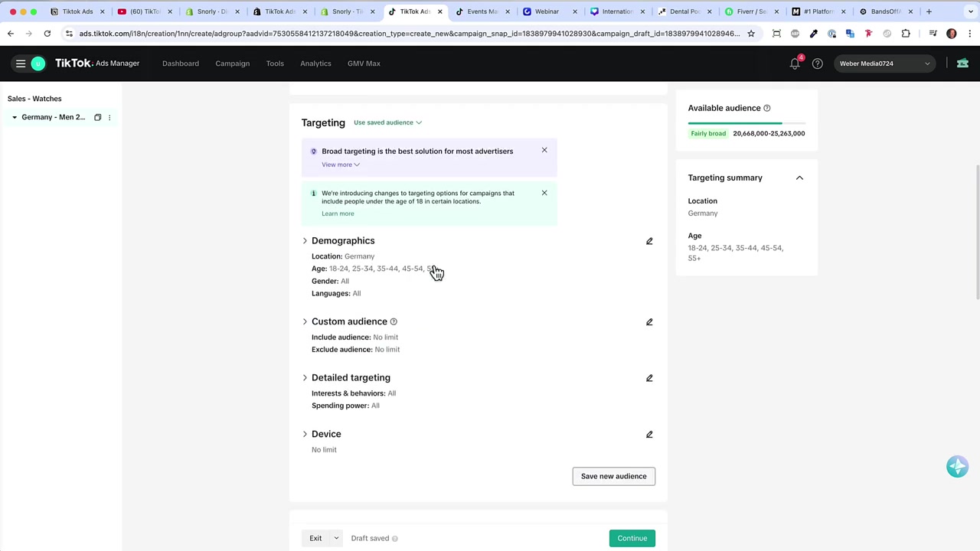This screenshot has width=980, height=551.
Task: Open the browser extensions puzzle icon
Action: click(906, 34)
